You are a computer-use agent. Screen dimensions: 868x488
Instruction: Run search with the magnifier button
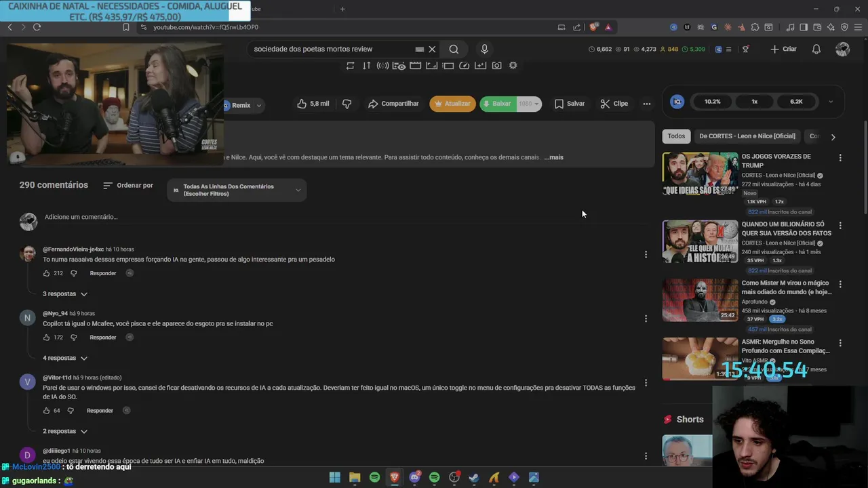(454, 49)
